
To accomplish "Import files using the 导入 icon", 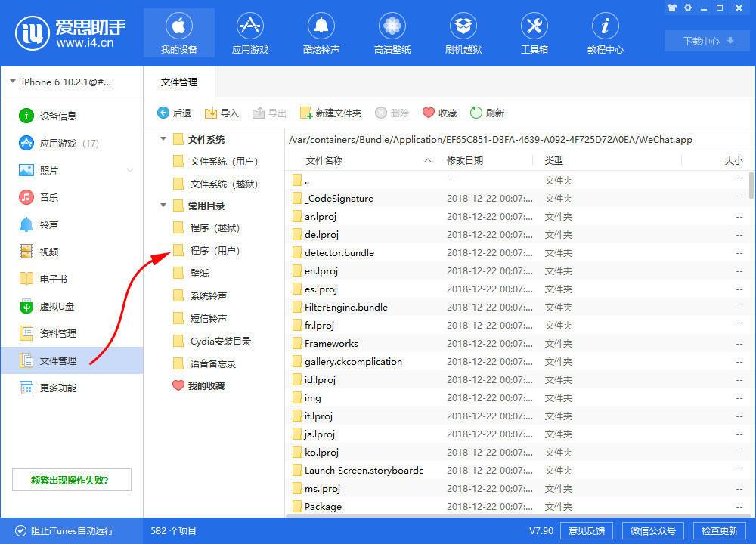I will pos(220,112).
